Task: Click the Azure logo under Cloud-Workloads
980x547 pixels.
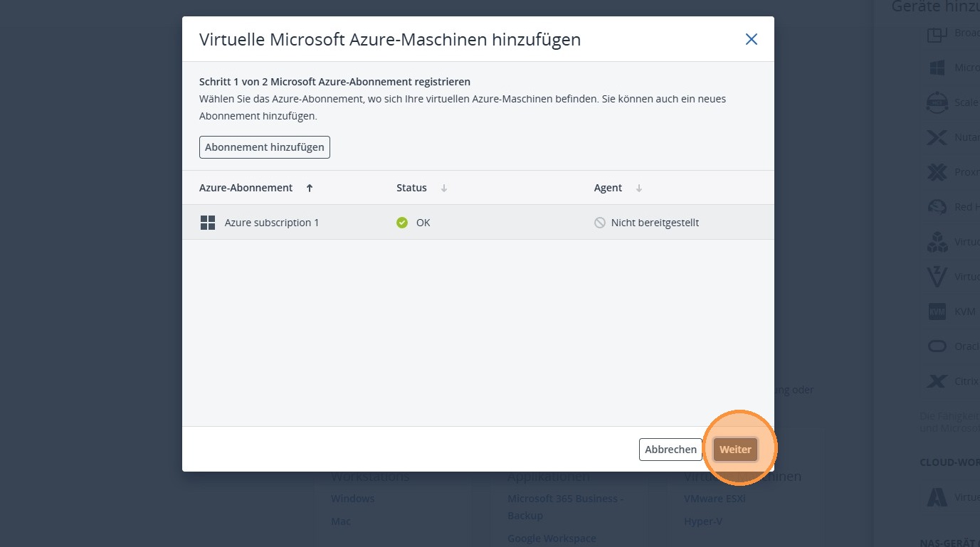Action: click(937, 497)
